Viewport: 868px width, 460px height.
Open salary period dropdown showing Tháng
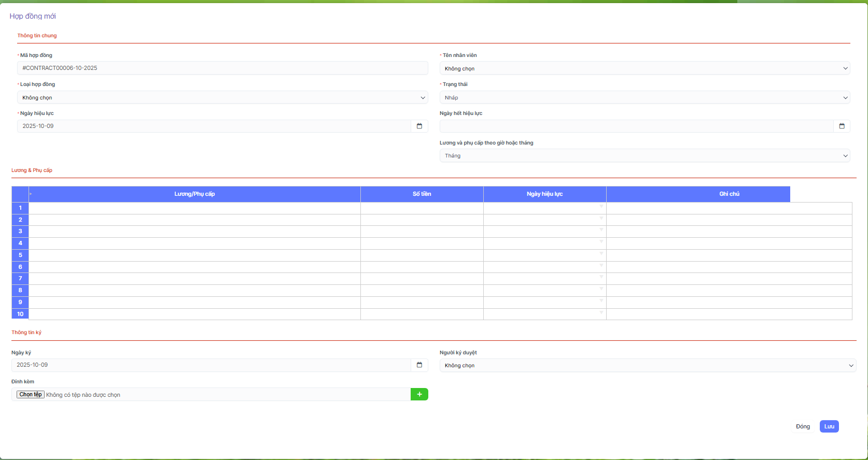(x=645, y=155)
